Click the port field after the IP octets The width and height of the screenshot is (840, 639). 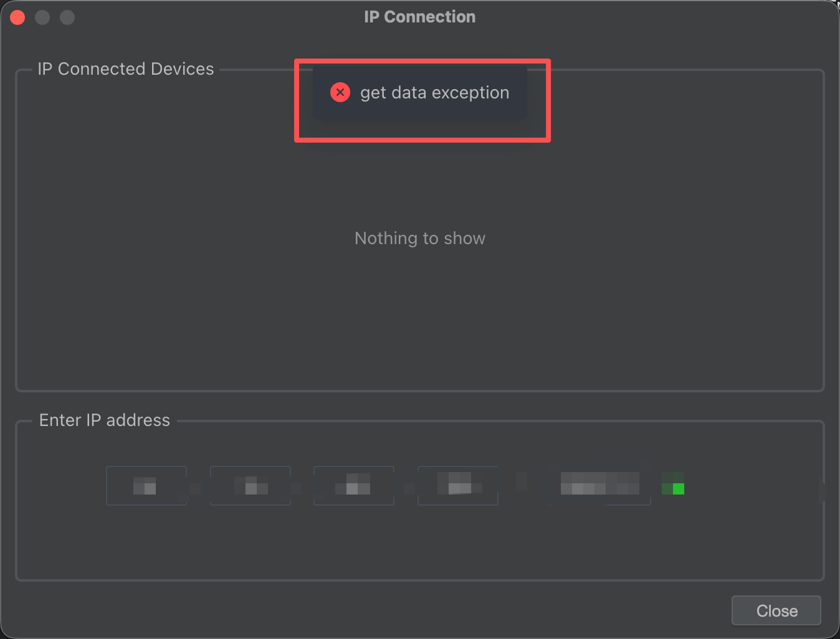point(599,484)
